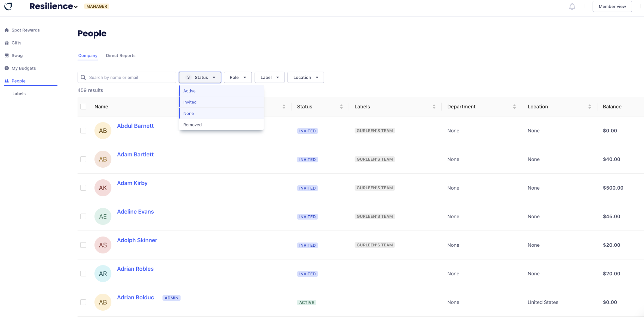The height and width of the screenshot is (317, 644).
Task: Click the Active status badge for Adrian Bolduc
Action: coord(307,303)
